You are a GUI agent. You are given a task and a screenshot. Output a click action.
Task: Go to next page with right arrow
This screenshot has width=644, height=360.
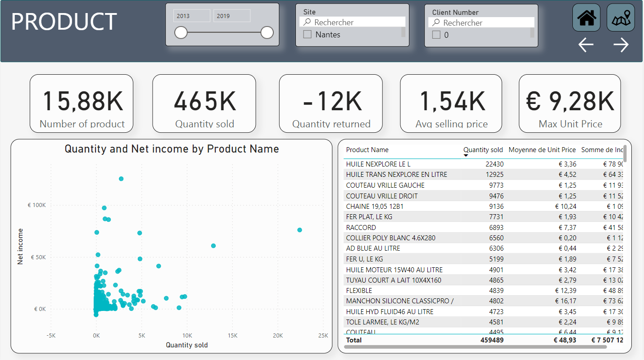pos(621,45)
